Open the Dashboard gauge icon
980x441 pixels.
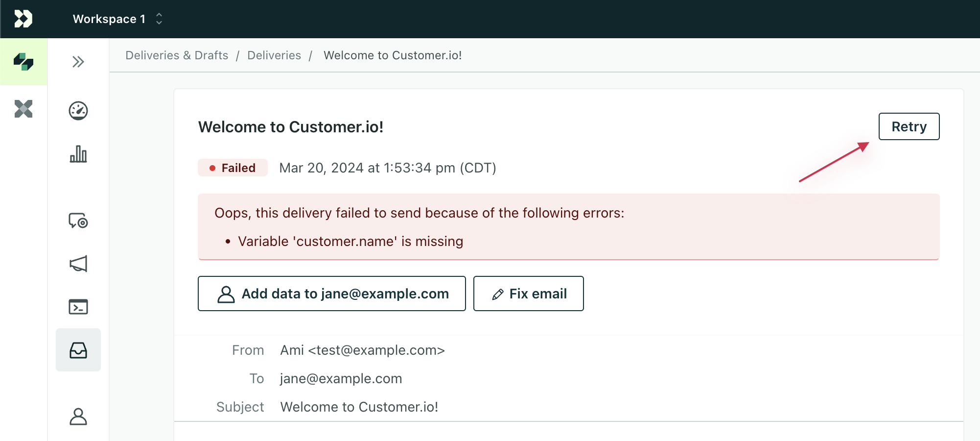78,111
